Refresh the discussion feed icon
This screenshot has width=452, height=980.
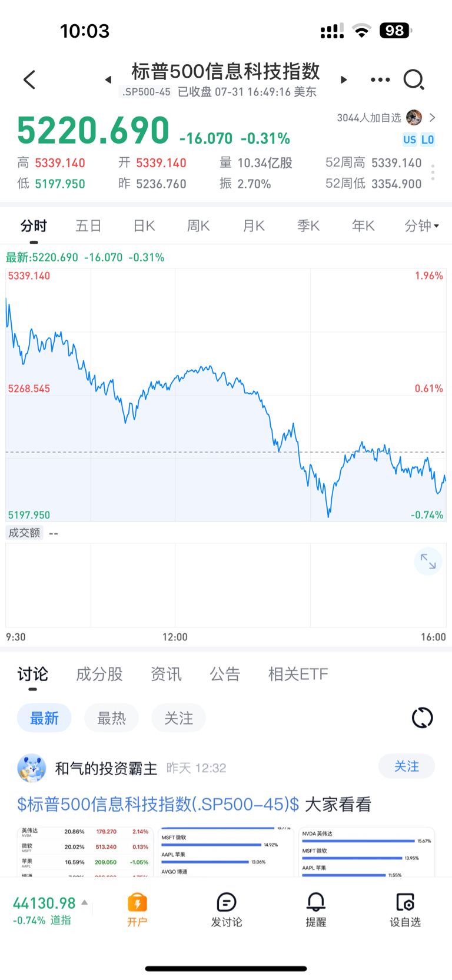point(422,717)
